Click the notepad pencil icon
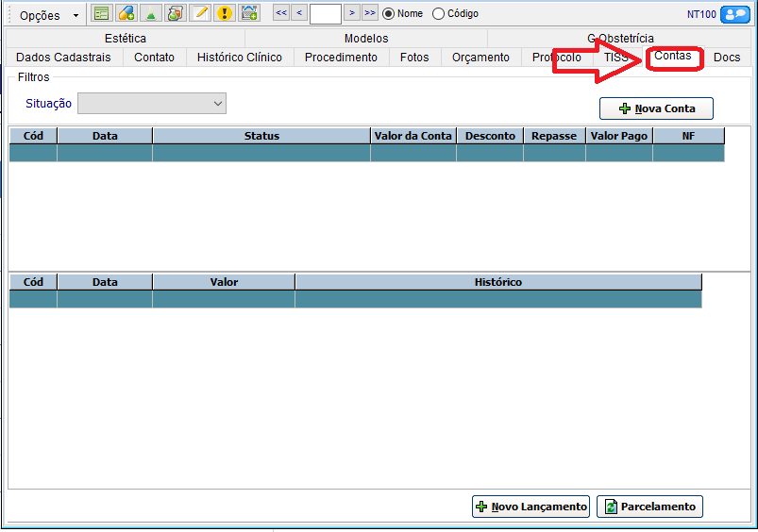Viewport: 758px width, 532px height. click(199, 13)
